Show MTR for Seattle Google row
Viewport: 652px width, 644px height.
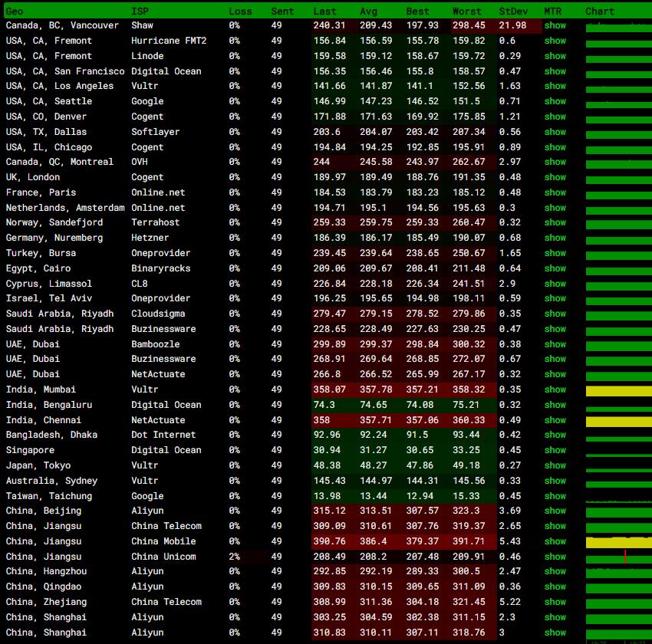point(555,101)
